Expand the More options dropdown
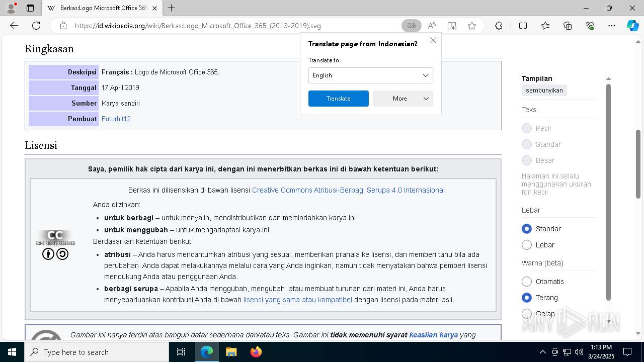 pyautogui.click(x=403, y=99)
